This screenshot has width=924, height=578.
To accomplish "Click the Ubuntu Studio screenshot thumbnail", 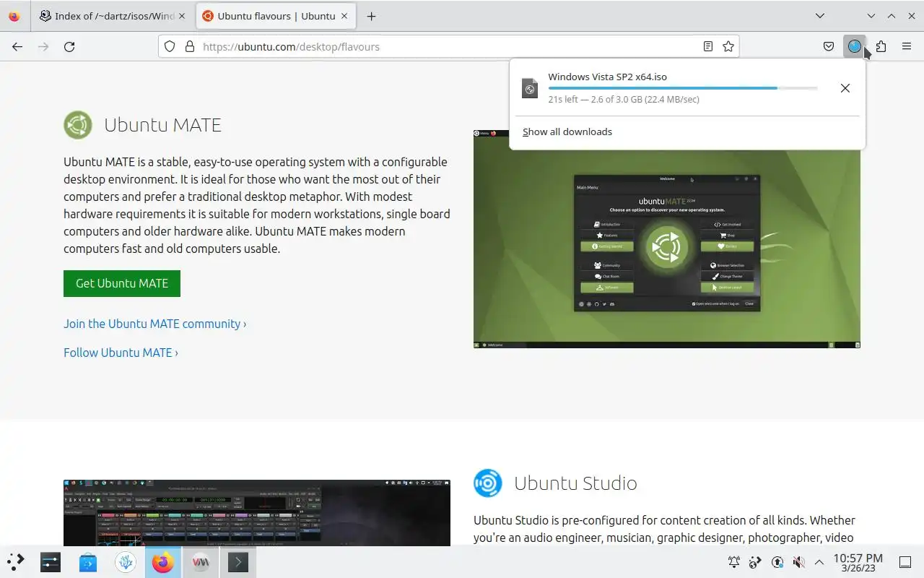I will (257, 512).
